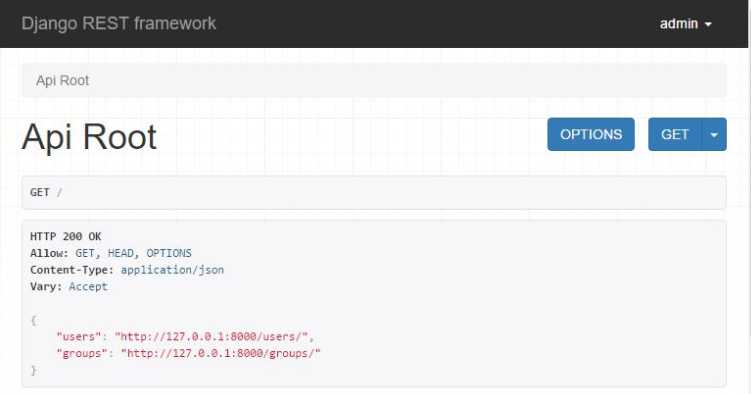Click the application/json content type value
Viewport: 751px width, 394px height.
pyautogui.click(x=172, y=270)
